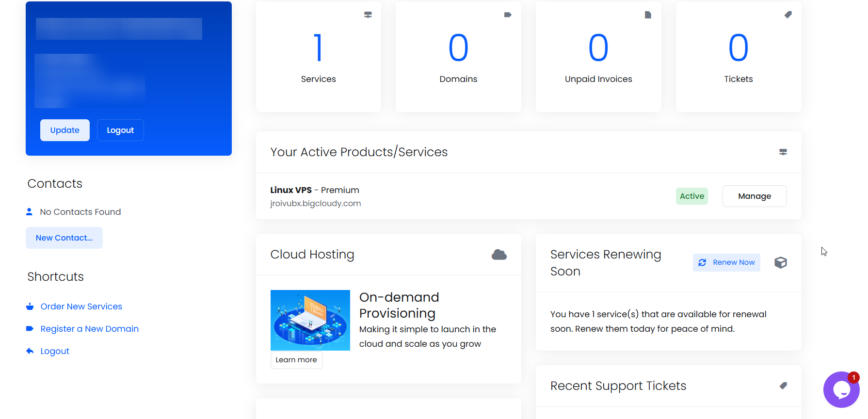This screenshot has height=419, width=868.
Task: Click the Linux VPS - Premium service name
Action: click(x=315, y=190)
